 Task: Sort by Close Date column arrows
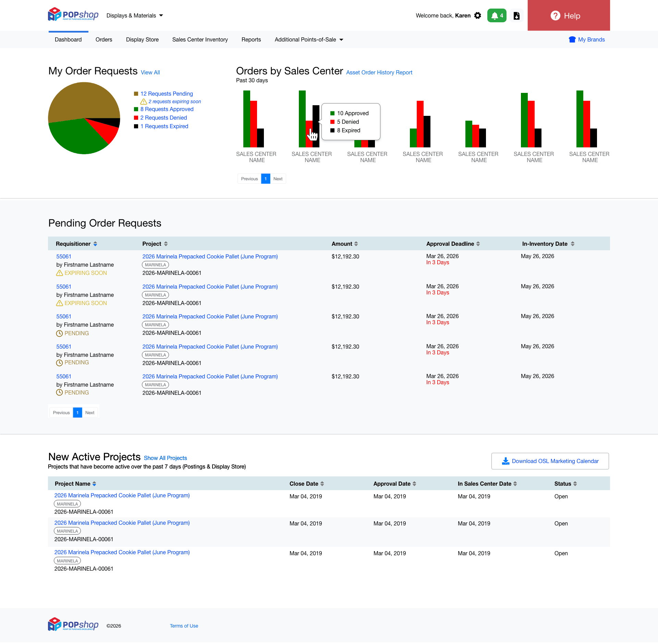[x=322, y=484]
